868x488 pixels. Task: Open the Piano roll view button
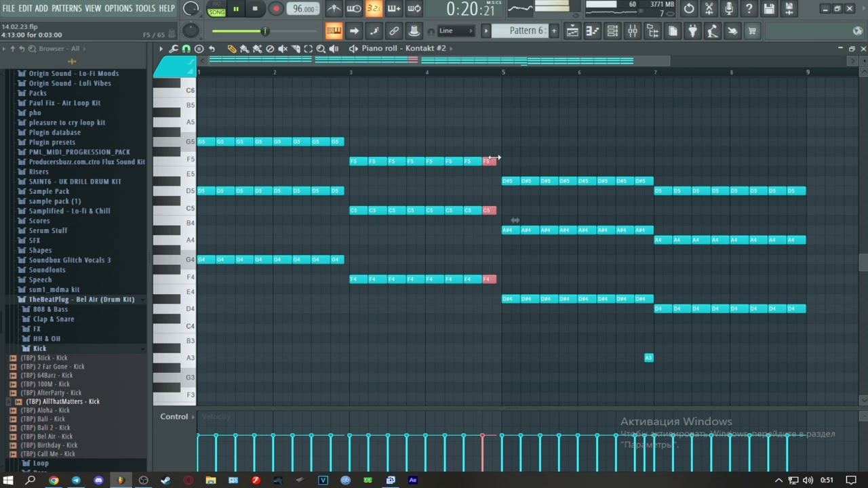tap(592, 30)
